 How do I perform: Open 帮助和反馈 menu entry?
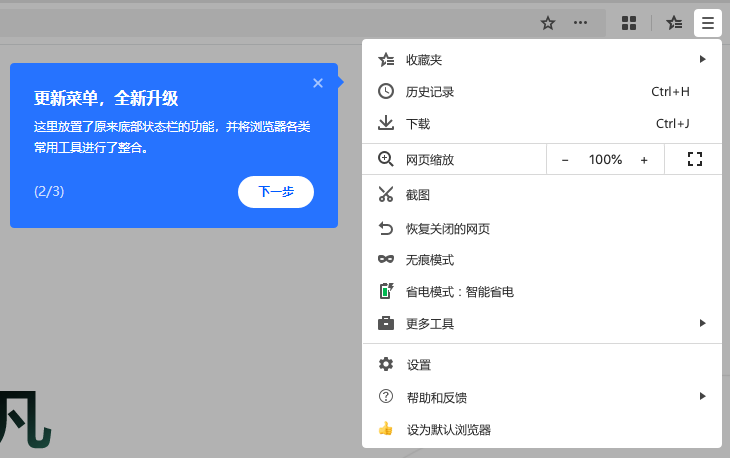(x=542, y=397)
